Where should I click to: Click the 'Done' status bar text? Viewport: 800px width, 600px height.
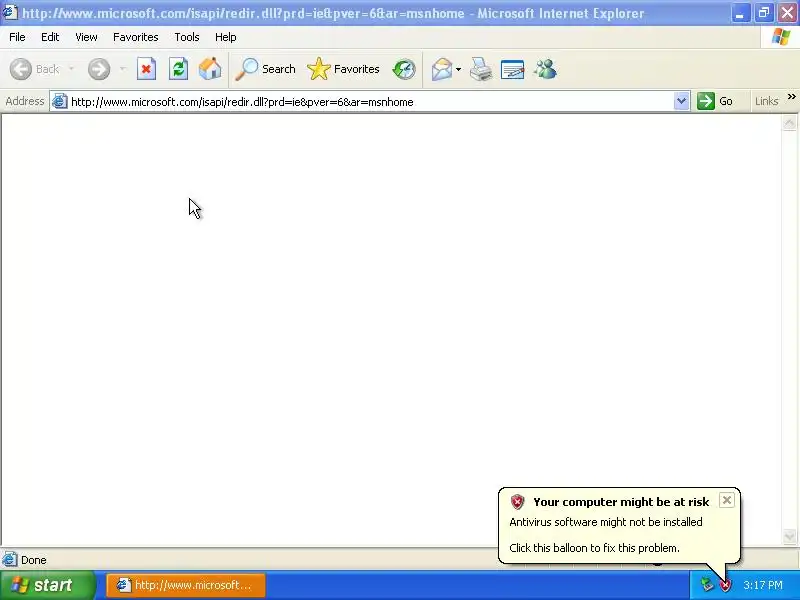coord(34,560)
